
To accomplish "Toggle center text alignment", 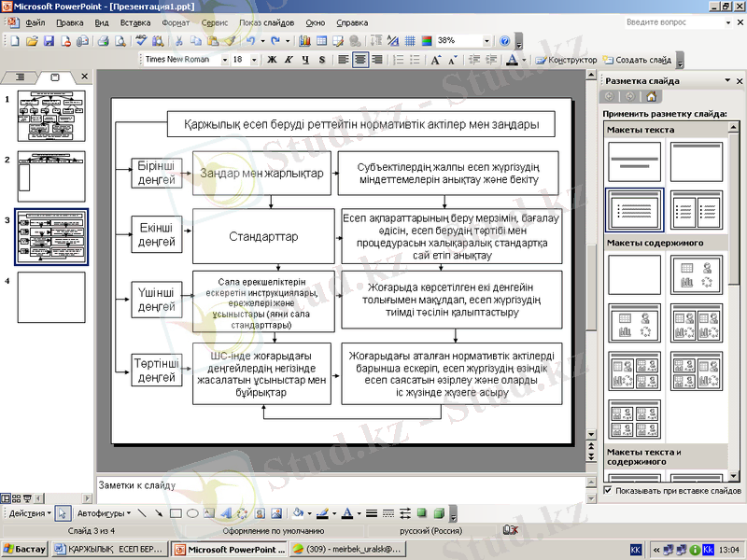I will tap(360, 60).
